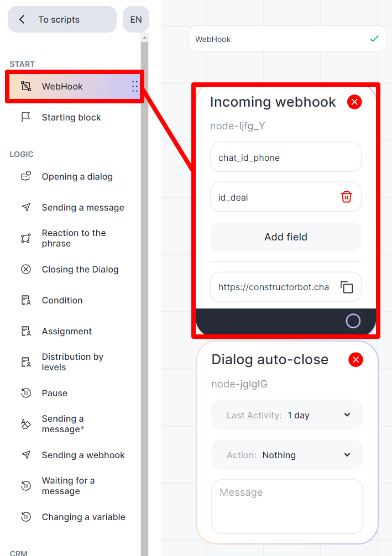
Task: Click the Closing the Dialog icon
Action: [26, 270]
